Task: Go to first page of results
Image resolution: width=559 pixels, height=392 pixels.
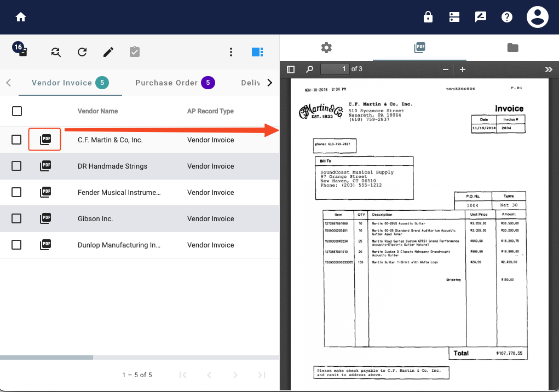Action: click(x=183, y=375)
